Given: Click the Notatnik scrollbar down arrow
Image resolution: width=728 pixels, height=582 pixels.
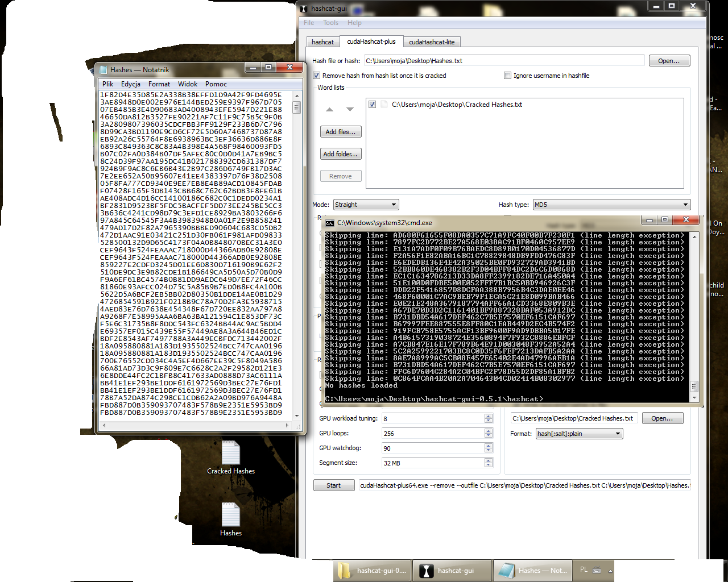Looking at the screenshot, I should click(296, 416).
